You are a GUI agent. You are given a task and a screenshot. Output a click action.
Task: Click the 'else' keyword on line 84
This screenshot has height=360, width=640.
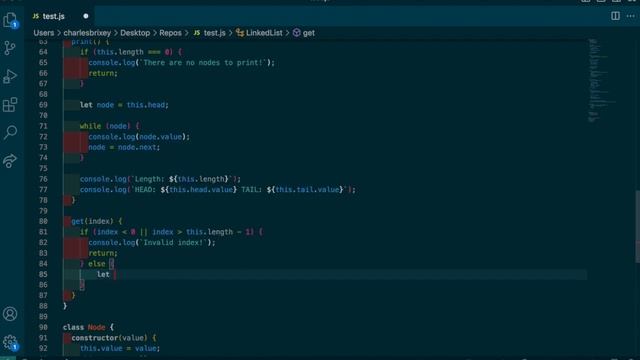[x=97, y=264]
